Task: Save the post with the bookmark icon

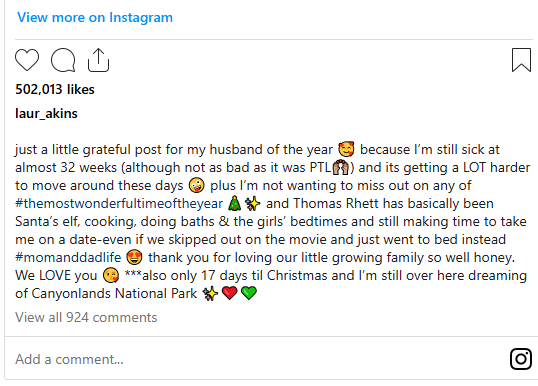Action: click(521, 60)
